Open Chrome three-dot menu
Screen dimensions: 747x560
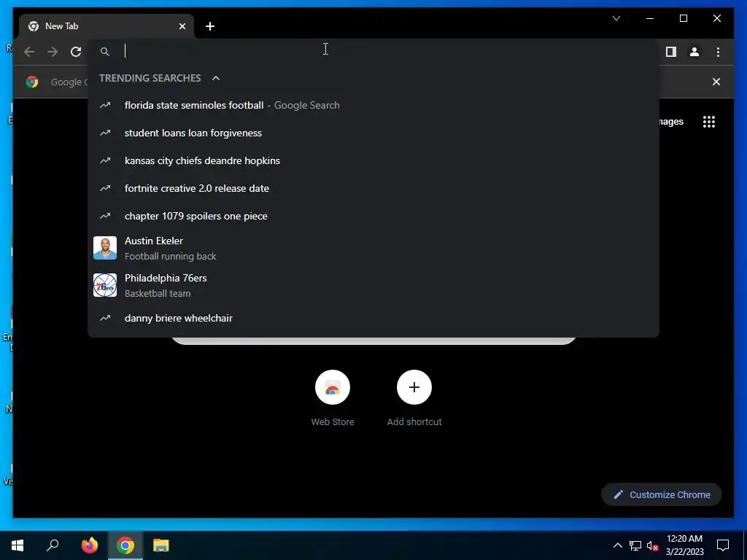tap(718, 52)
